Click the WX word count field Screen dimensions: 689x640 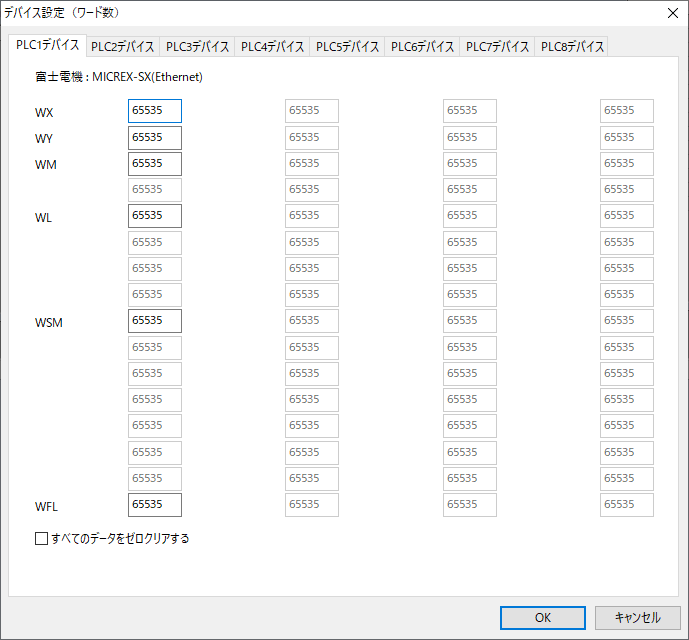[155, 111]
